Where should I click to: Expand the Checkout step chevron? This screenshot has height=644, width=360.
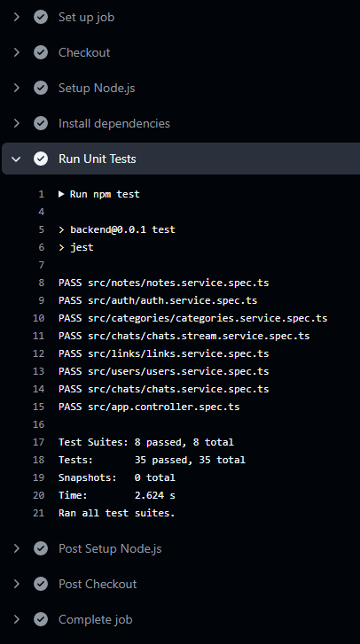click(x=17, y=52)
